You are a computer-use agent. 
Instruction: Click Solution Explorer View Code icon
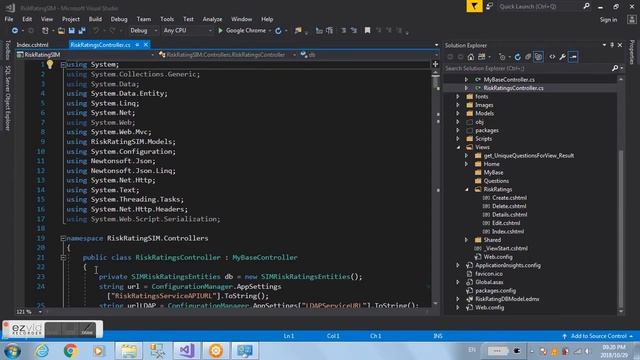click(552, 57)
